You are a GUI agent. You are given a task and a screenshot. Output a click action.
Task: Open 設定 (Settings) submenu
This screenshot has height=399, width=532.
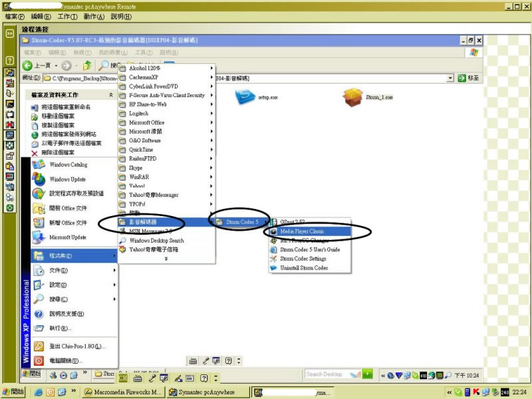74,285
